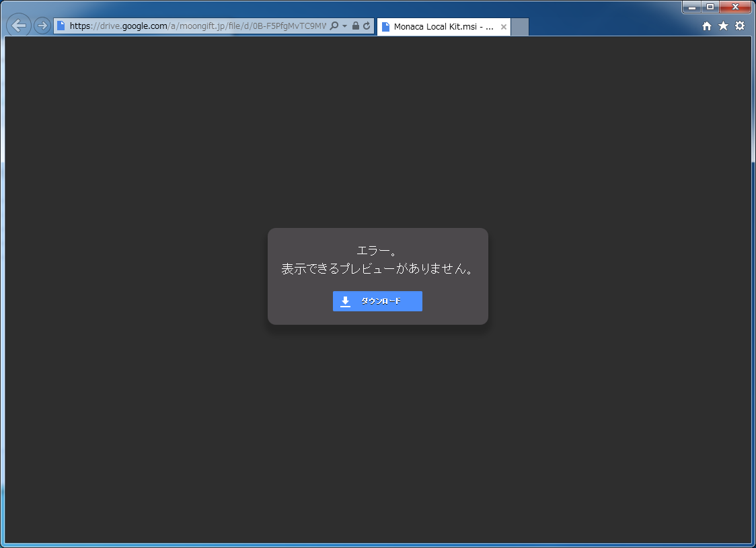Click the blue ダウンロード button

click(377, 301)
